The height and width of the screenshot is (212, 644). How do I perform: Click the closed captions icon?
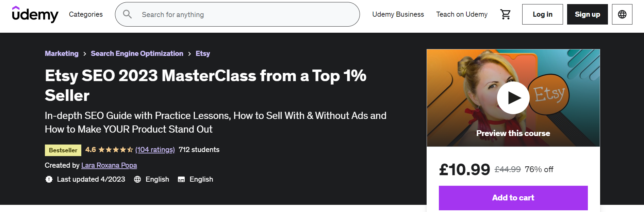(181, 179)
